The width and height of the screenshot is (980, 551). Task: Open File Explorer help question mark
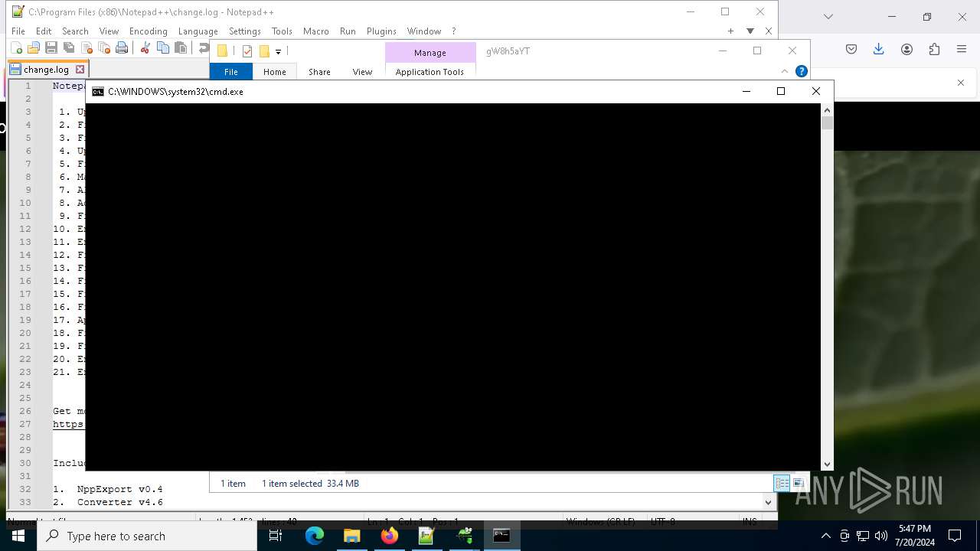[801, 71]
